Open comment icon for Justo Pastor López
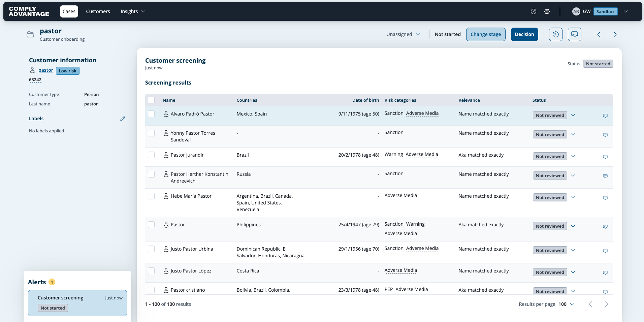The height and width of the screenshot is (322, 644). click(x=605, y=272)
